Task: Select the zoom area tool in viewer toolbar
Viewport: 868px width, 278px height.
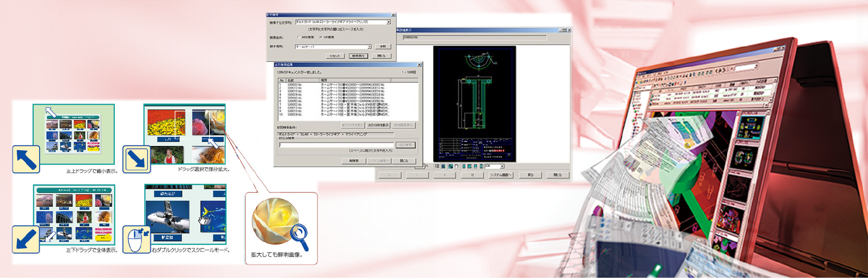Action: coord(450,166)
